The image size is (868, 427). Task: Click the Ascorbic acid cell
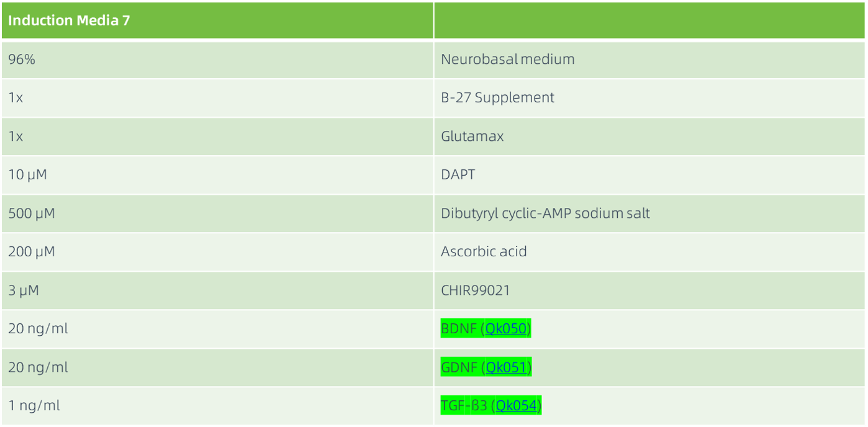click(483, 252)
